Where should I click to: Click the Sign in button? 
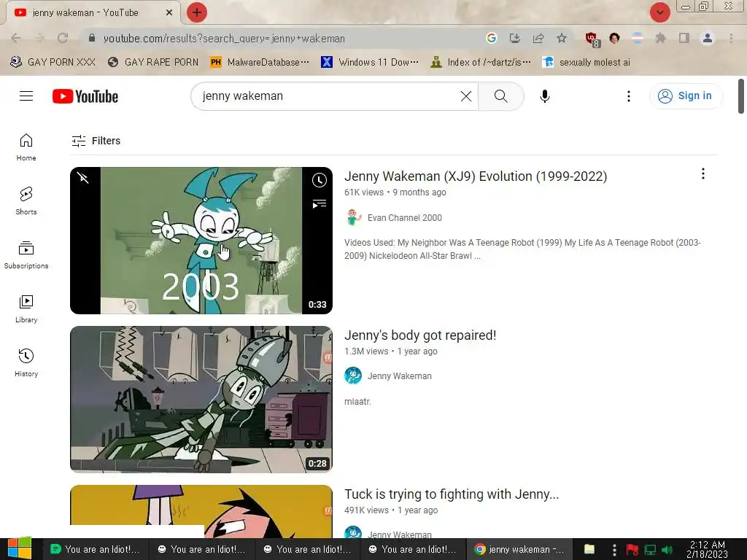[684, 96]
